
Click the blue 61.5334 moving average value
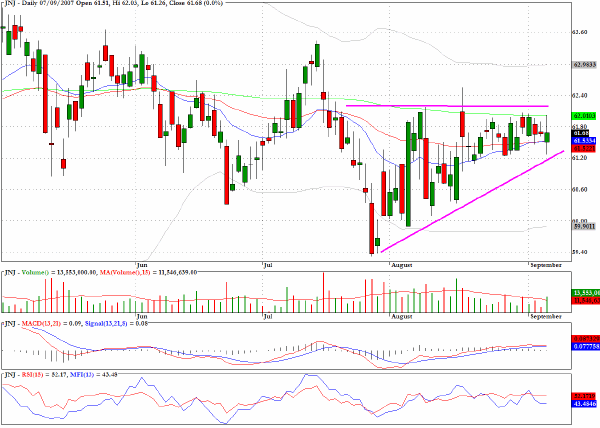tap(584, 140)
